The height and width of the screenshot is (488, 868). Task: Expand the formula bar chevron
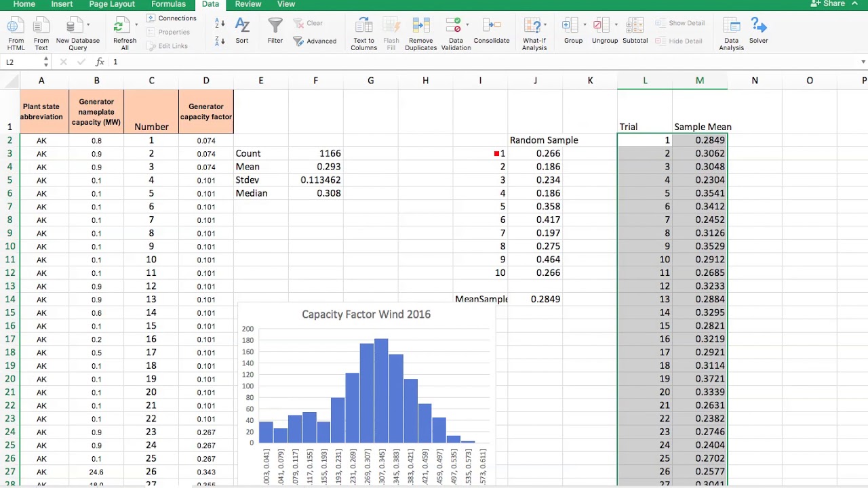click(863, 62)
